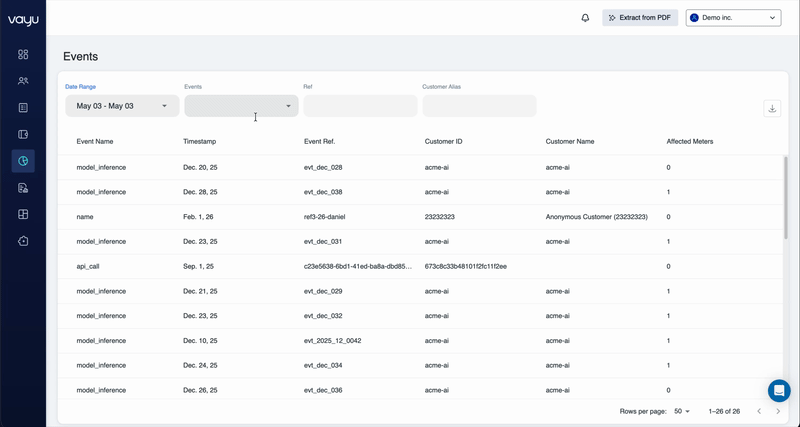Open the Demo inc. account dropdown
The image size is (800, 427).
tap(733, 17)
